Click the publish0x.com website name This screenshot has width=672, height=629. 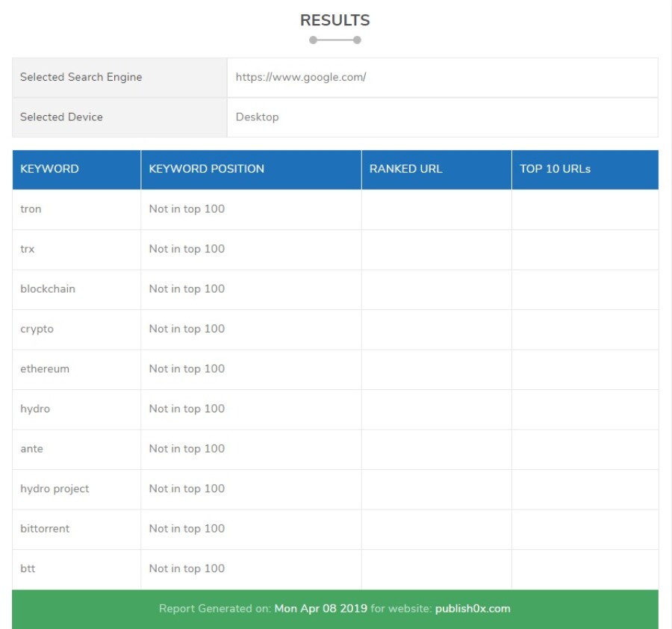click(473, 609)
